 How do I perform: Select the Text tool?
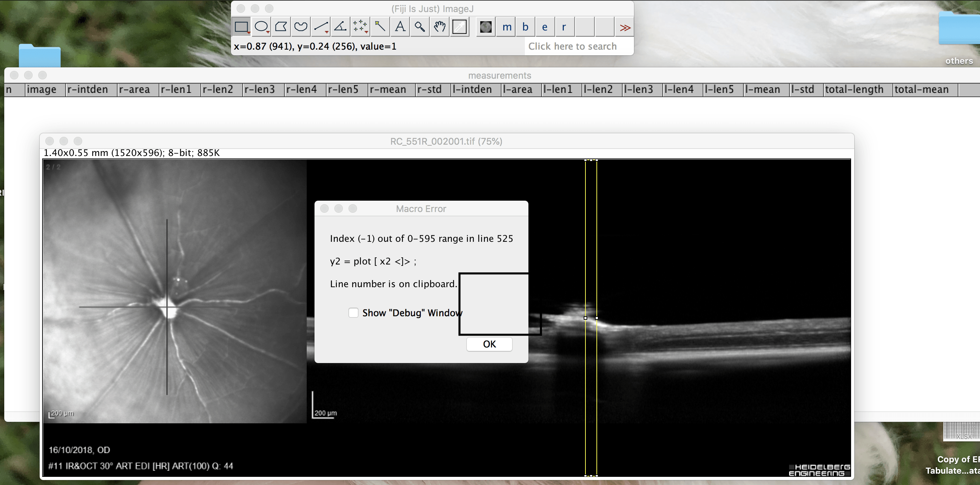coord(400,27)
